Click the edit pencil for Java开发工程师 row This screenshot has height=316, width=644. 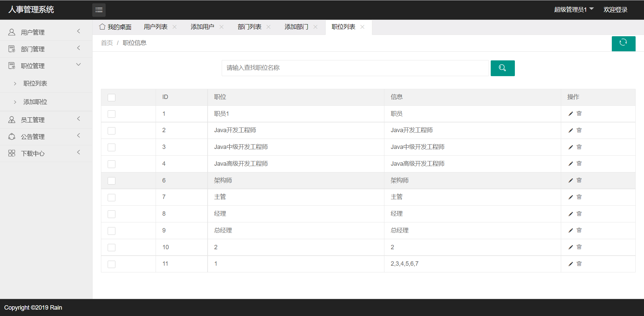(x=571, y=130)
